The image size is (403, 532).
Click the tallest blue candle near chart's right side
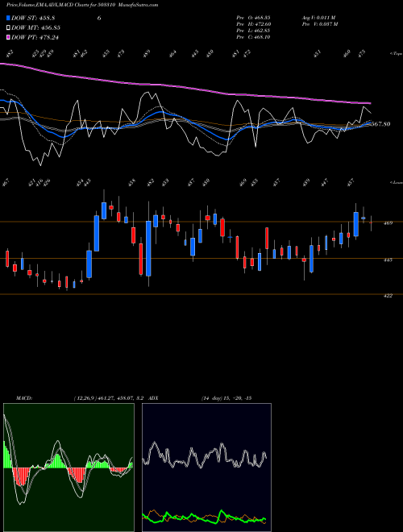point(355,224)
